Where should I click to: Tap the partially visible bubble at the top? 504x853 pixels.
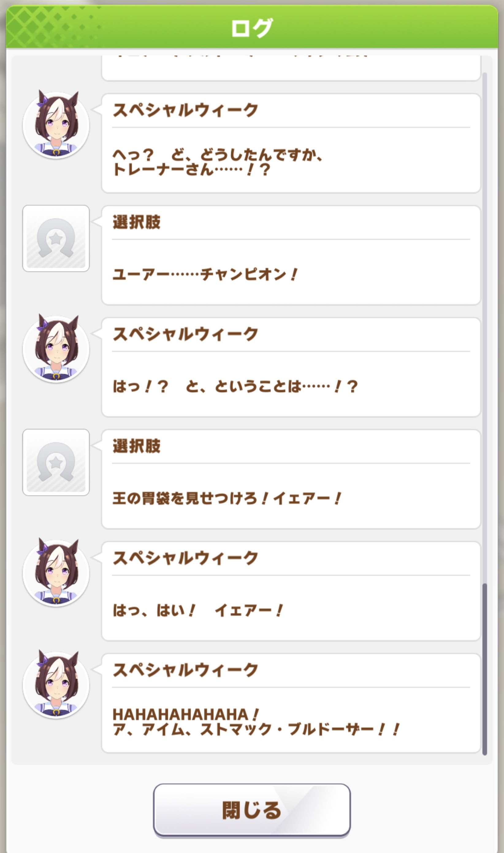coord(291,69)
